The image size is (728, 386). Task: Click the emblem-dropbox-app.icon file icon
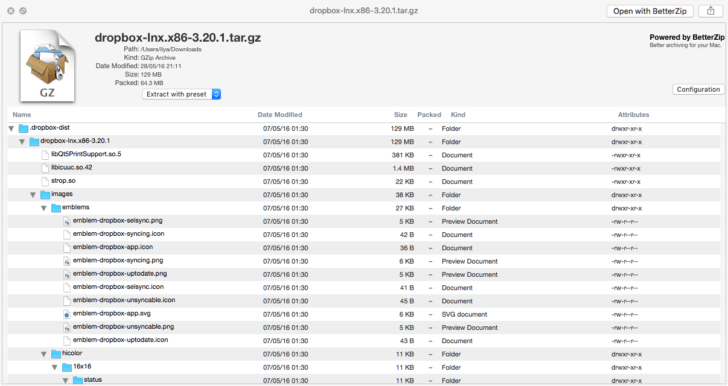[67, 248]
